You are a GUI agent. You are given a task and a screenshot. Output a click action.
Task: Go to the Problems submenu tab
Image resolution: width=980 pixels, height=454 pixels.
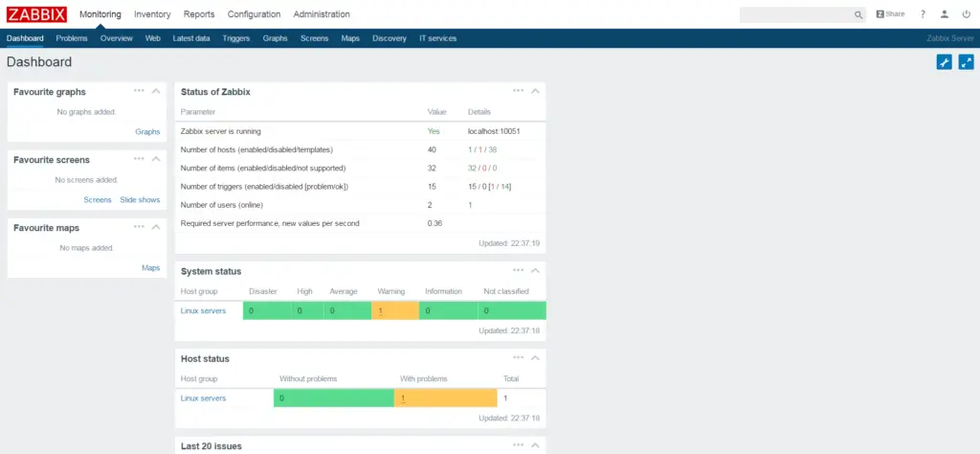point(72,38)
